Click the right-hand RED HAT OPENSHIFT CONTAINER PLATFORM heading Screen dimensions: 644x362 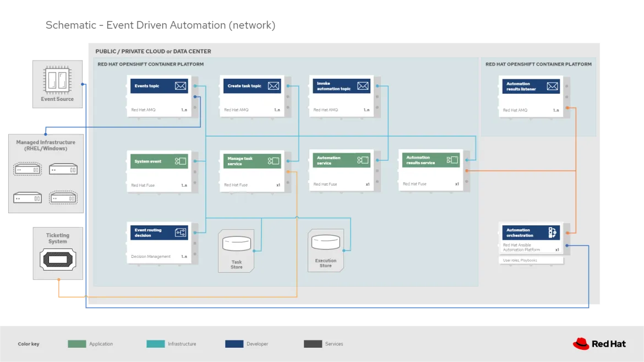click(538, 64)
